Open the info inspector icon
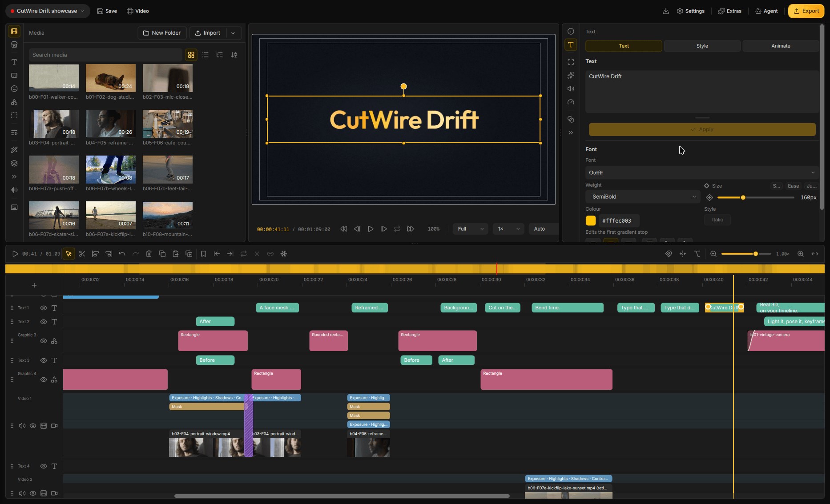Image resolution: width=830 pixels, height=504 pixels. [x=571, y=31]
